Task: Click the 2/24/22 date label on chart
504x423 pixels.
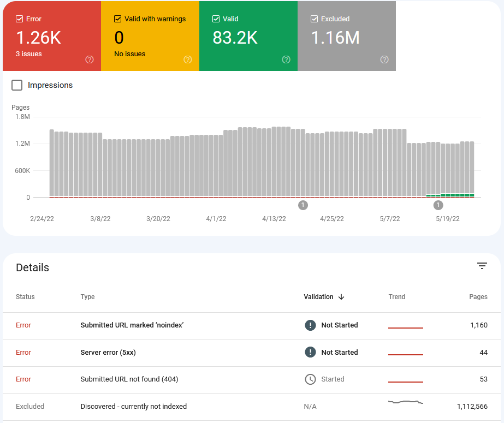Action: click(x=42, y=219)
